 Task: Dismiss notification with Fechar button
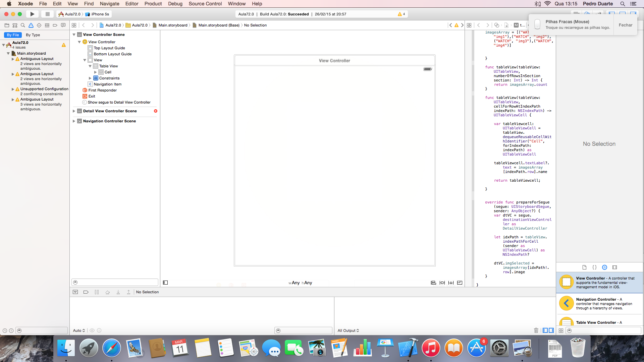click(626, 25)
